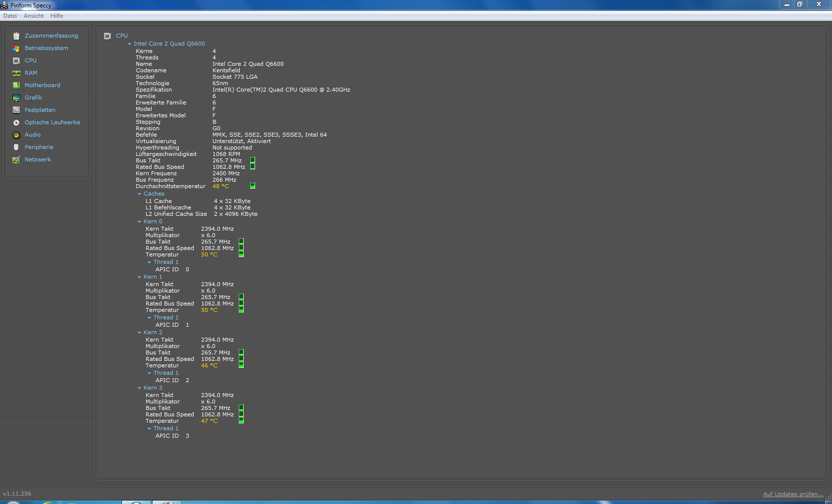Click graph indicator beside Durchschnittstemperatur 48 °C
Viewport: 832px width, 504px height.
click(253, 186)
